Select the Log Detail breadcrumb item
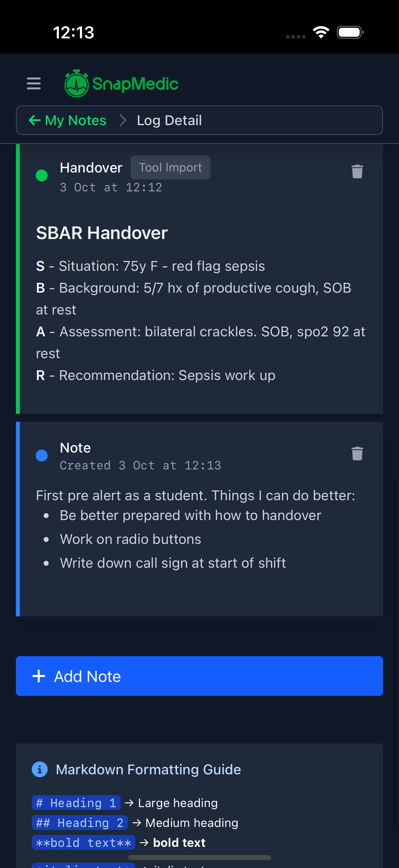Viewport: 399px width, 868px height. 169,120
